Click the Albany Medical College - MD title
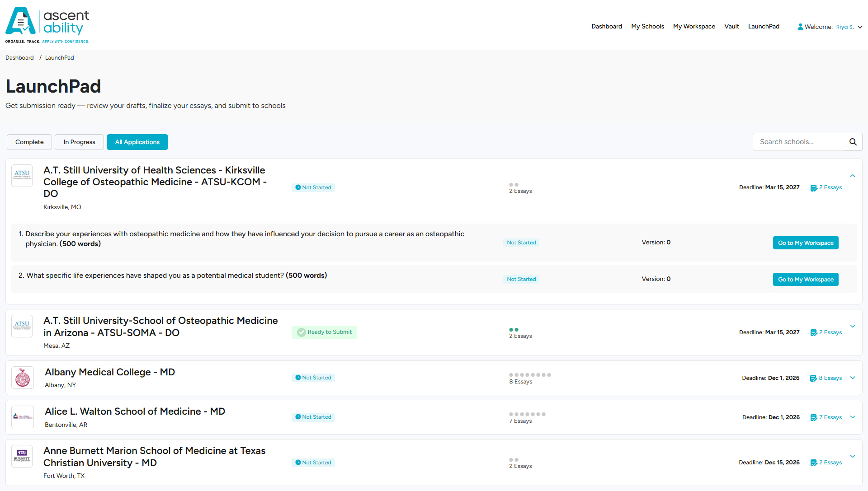The width and height of the screenshot is (868, 491). (110, 372)
